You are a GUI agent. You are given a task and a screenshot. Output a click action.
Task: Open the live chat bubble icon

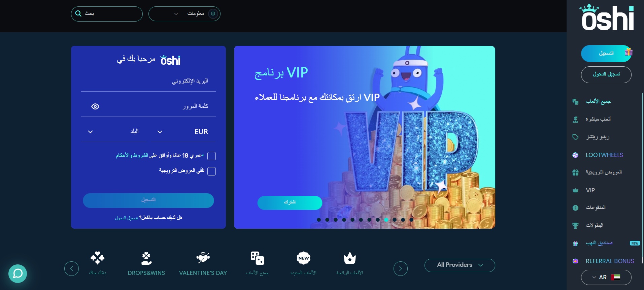pos(18,273)
